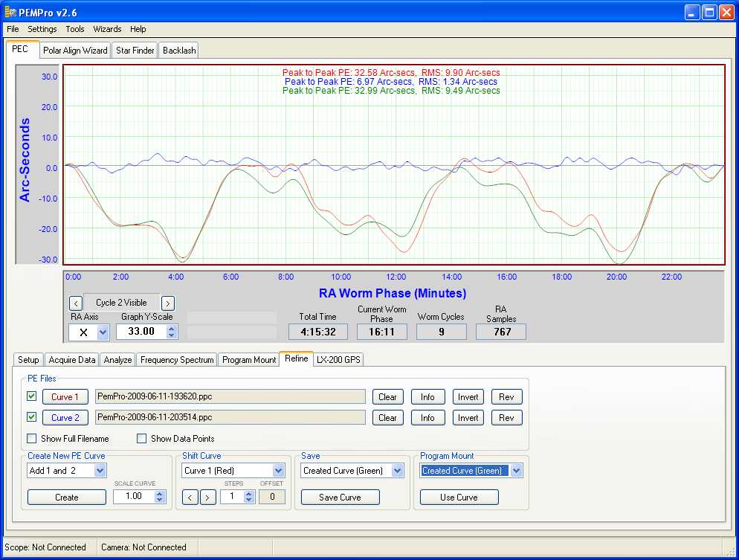Viewport: 739px width, 560px height.
Task: Decrease Graph Y-Scale with down spinner
Action: [x=172, y=335]
